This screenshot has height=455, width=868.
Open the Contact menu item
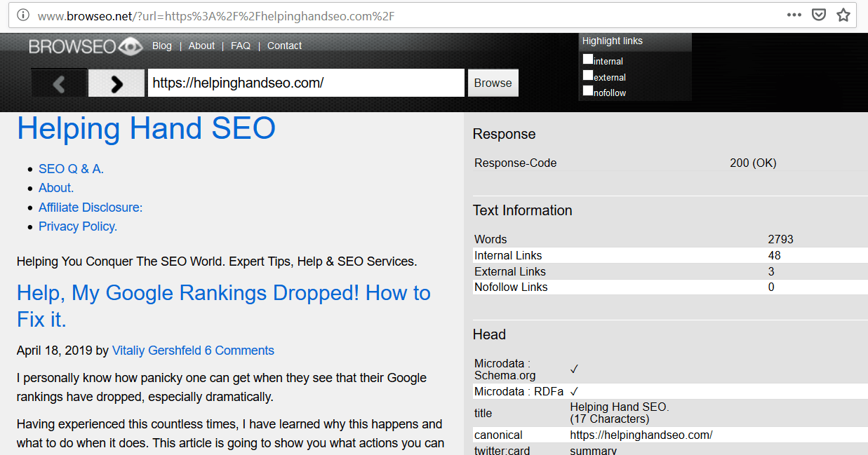click(x=284, y=46)
